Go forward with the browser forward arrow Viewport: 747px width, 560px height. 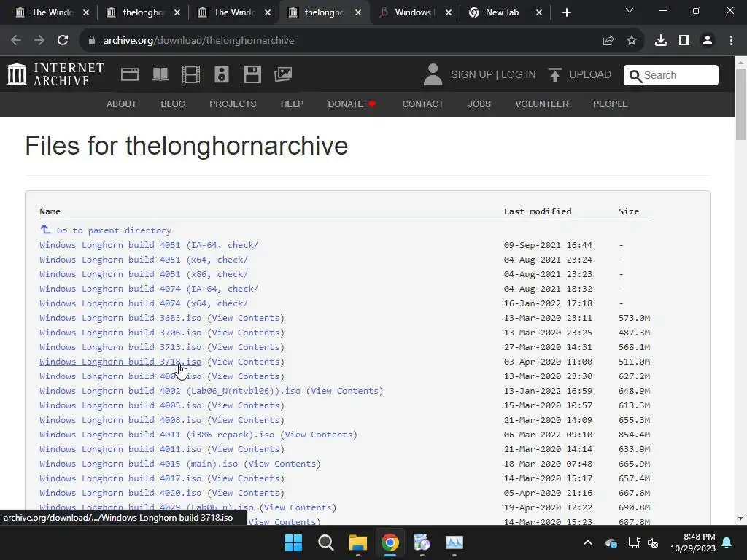click(x=39, y=41)
